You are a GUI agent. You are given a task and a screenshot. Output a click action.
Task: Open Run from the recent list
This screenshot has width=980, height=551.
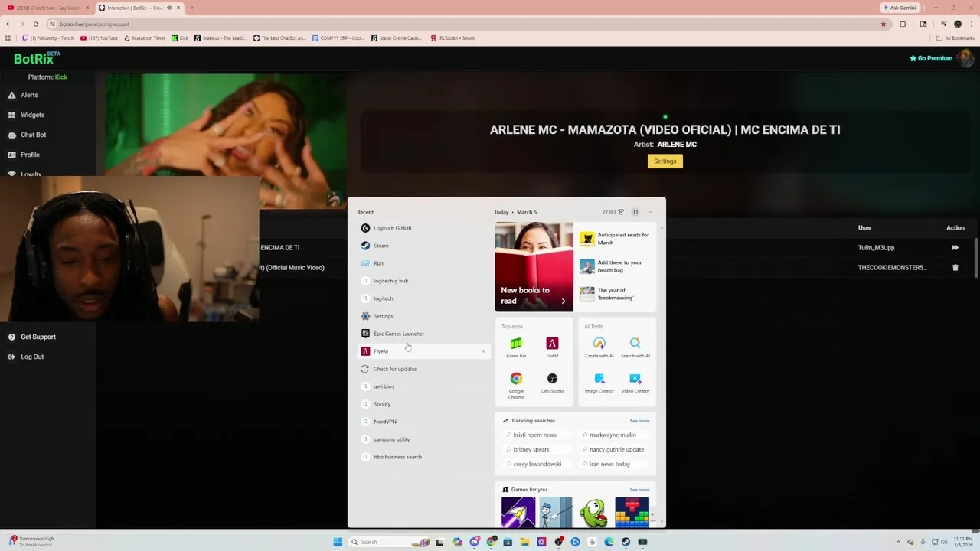pyautogui.click(x=423, y=263)
